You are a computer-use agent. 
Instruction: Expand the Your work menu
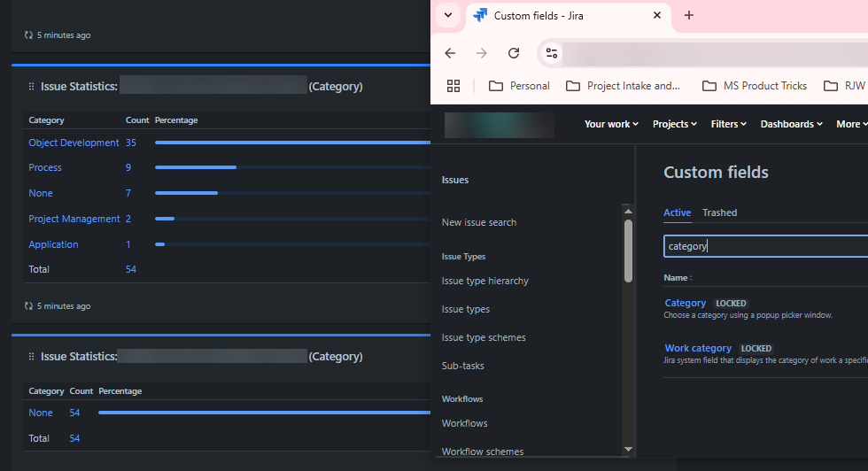click(x=611, y=124)
